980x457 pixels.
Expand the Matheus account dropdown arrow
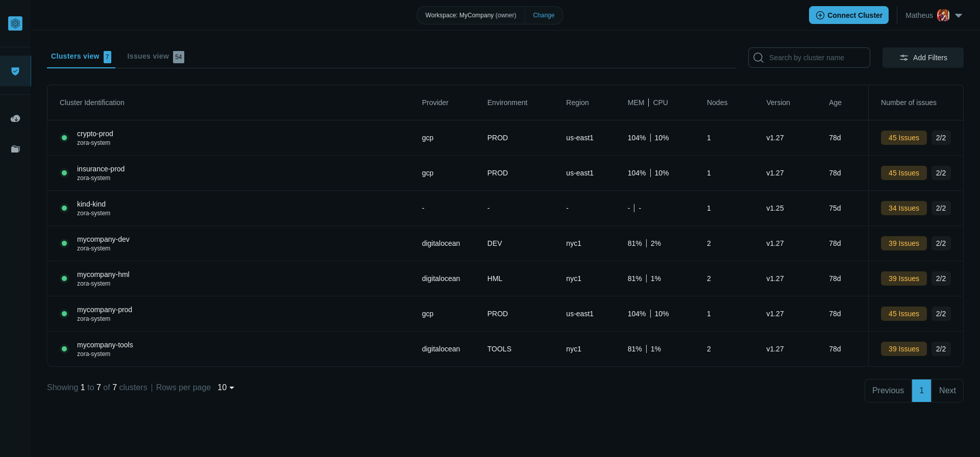(959, 16)
